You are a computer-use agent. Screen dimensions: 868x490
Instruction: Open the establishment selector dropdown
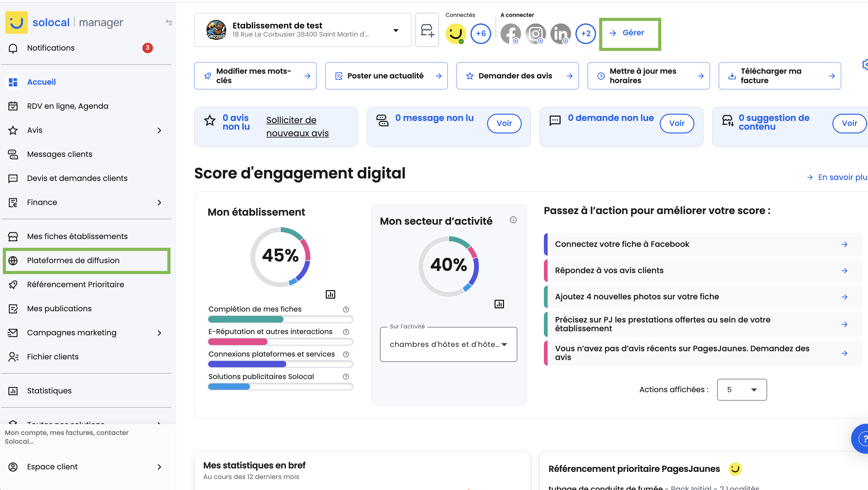(x=396, y=30)
